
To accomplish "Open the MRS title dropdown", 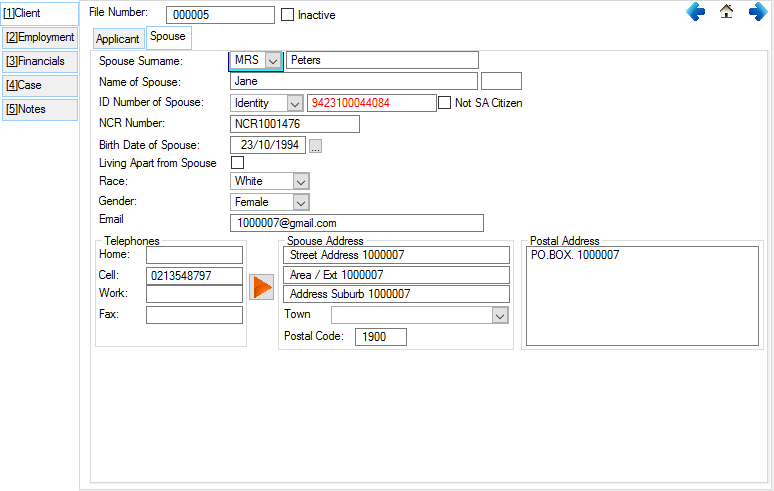I will (273, 60).
